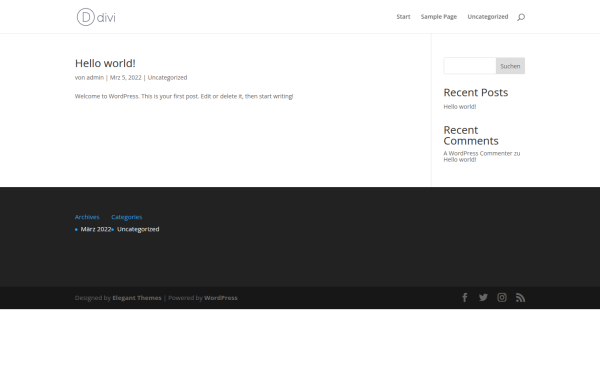600x375 pixels.
Task: Click the Suchen search button
Action: [x=510, y=66]
